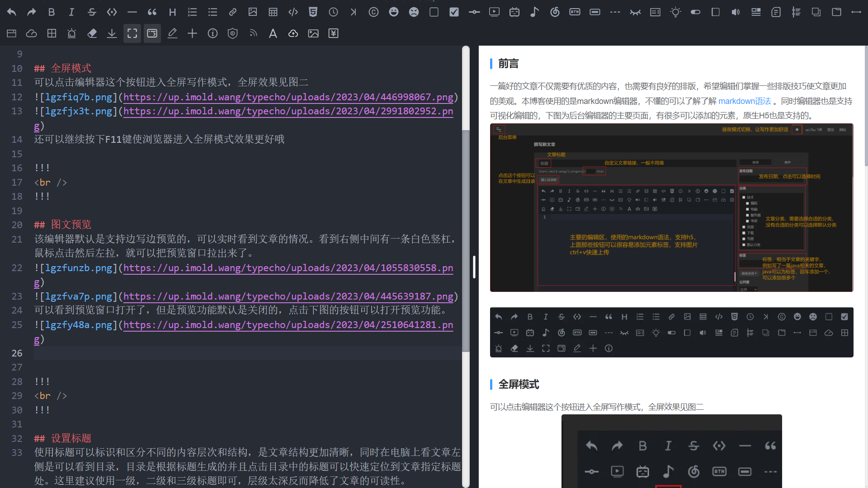Click the ## 图文预览 heading on editor line 20

click(x=62, y=225)
